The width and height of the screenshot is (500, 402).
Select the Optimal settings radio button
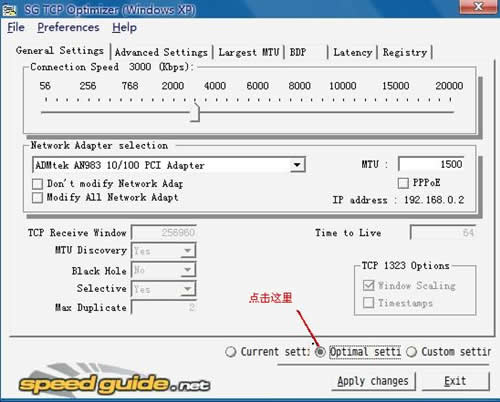tap(320, 352)
